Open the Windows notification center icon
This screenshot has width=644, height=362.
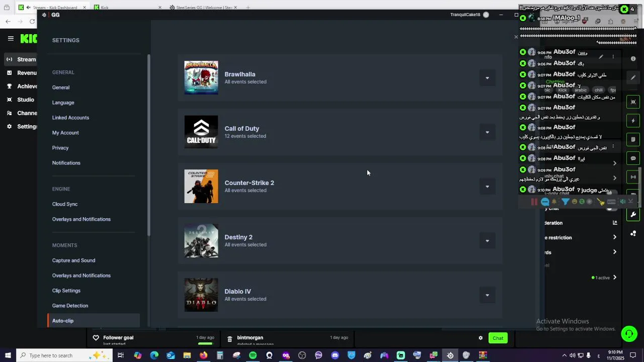click(x=633, y=355)
